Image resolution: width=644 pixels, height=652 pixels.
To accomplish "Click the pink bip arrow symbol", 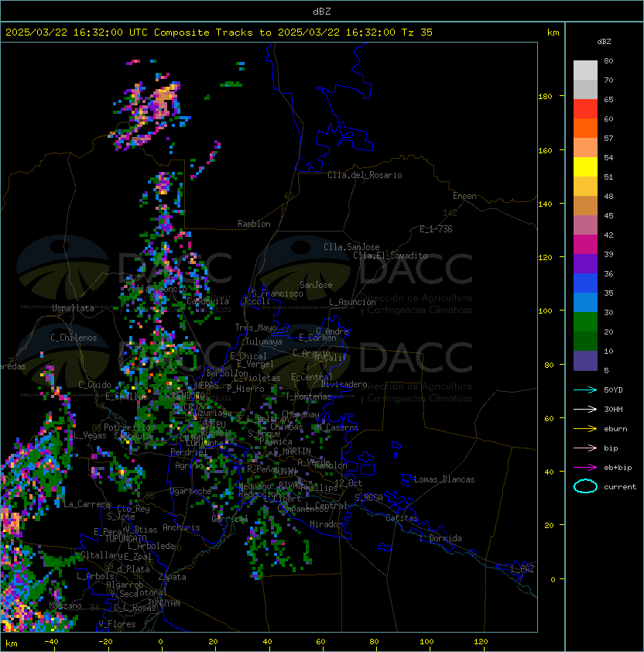I will pyautogui.click(x=585, y=448).
